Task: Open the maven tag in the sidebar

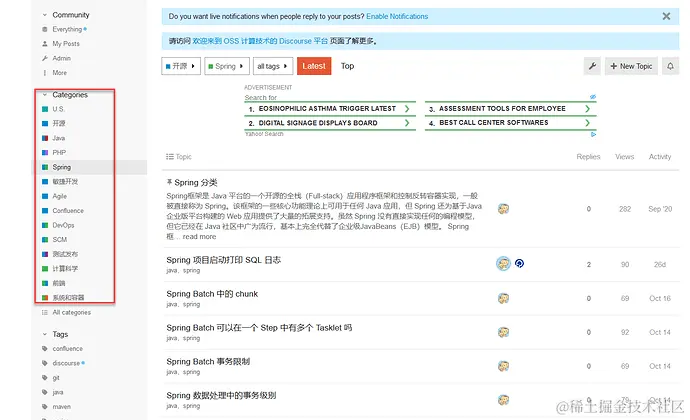Action: click(61, 406)
